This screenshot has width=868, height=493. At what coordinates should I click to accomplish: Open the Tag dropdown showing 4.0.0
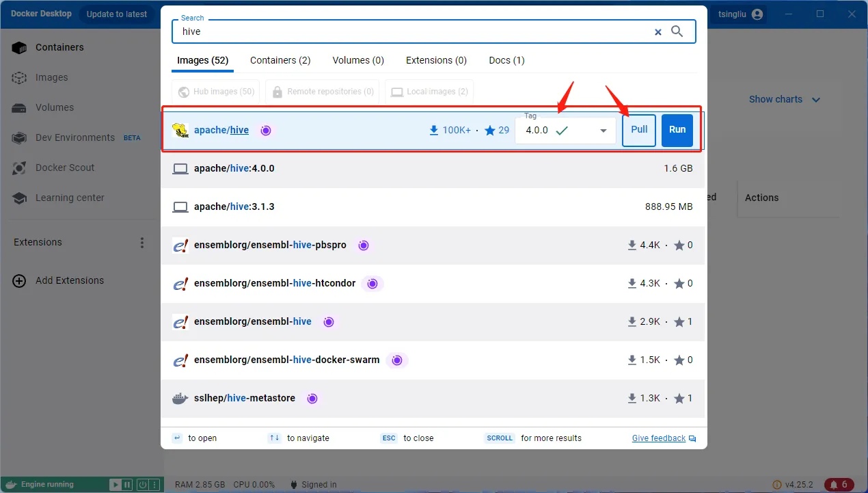point(566,130)
